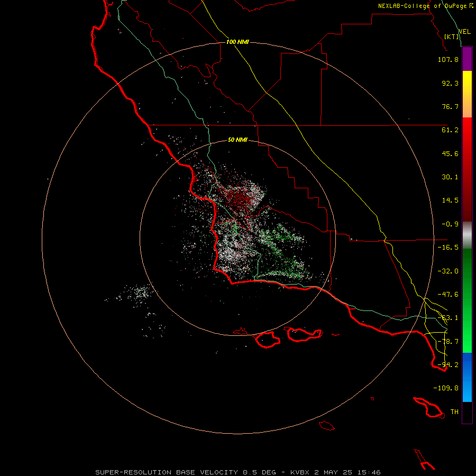The image size is (476, 476).
Task: Click the 61.2 velocity scale value
Action: (450, 130)
